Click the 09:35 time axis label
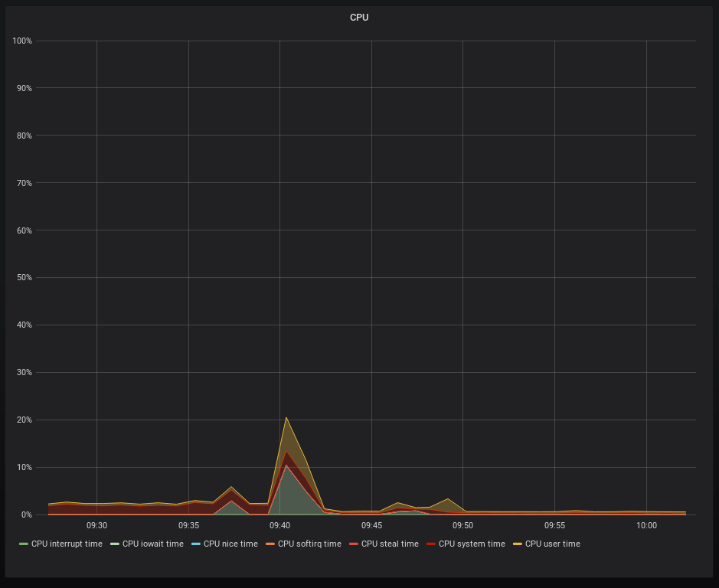This screenshot has width=719, height=588. coord(188,525)
